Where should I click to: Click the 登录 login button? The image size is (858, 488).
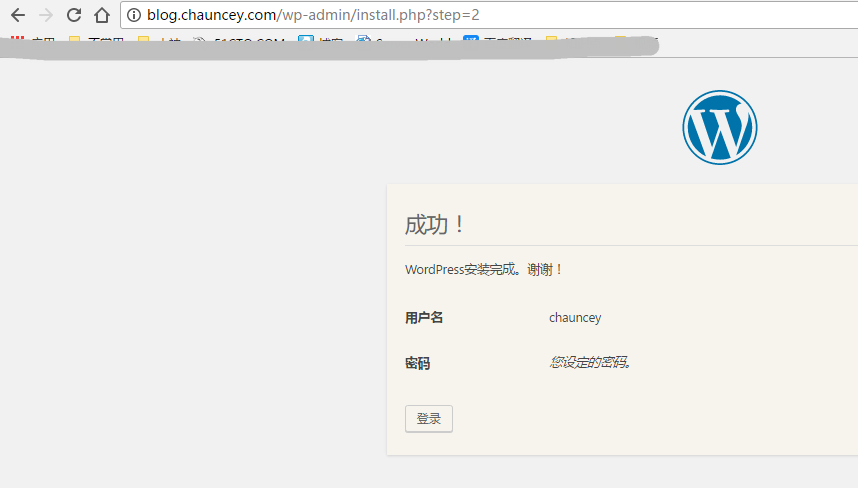pyautogui.click(x=428, y=419)
